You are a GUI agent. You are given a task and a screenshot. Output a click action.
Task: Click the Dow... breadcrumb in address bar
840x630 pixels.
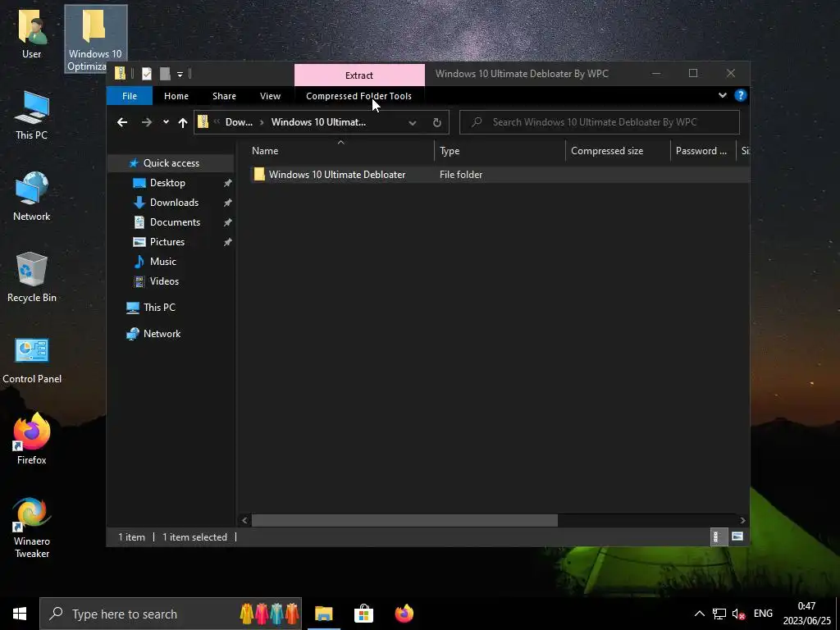(x=239, y=122)
